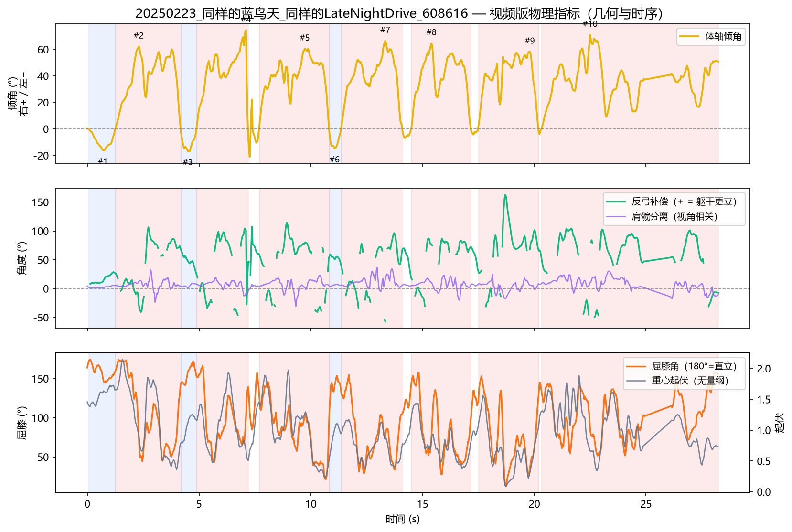Click the 屈膝 (°) y-axis label
Image resolution: width=792 pixels, height=532 pixels.
click(22, 423)
